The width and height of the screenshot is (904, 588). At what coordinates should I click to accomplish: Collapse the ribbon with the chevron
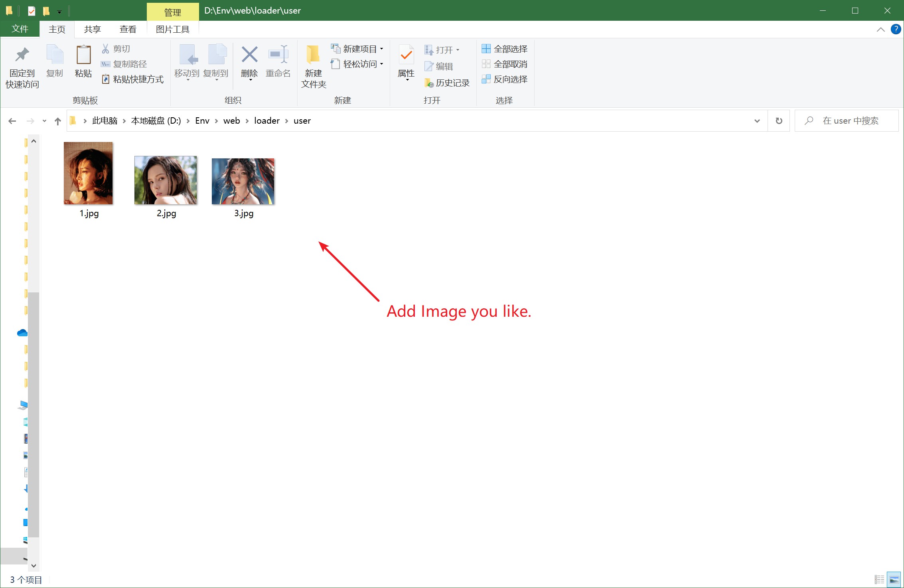point(880,30)
